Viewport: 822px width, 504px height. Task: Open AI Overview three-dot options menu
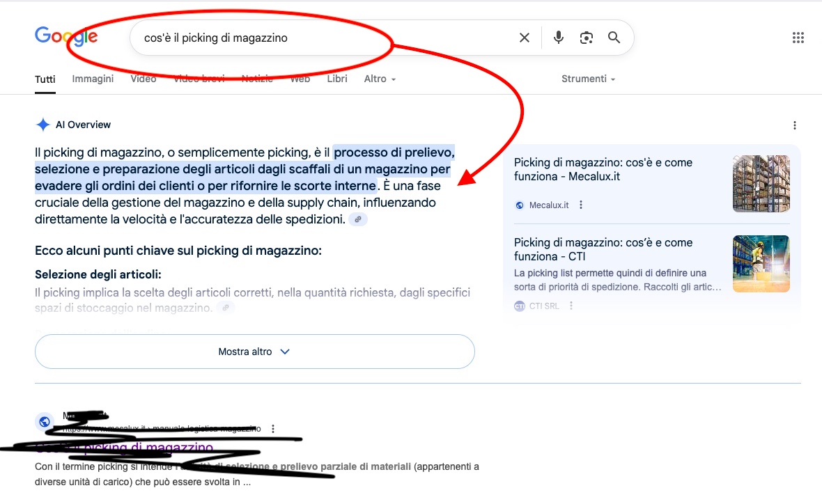coord(795,125)
